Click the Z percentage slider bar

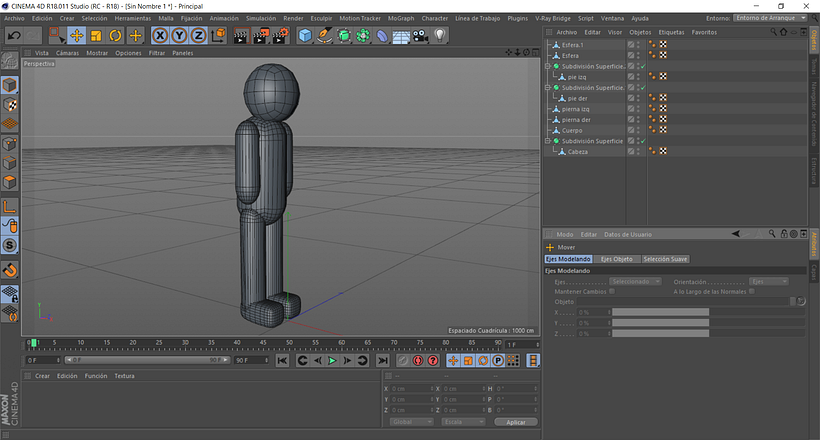[x=660, y=333]
